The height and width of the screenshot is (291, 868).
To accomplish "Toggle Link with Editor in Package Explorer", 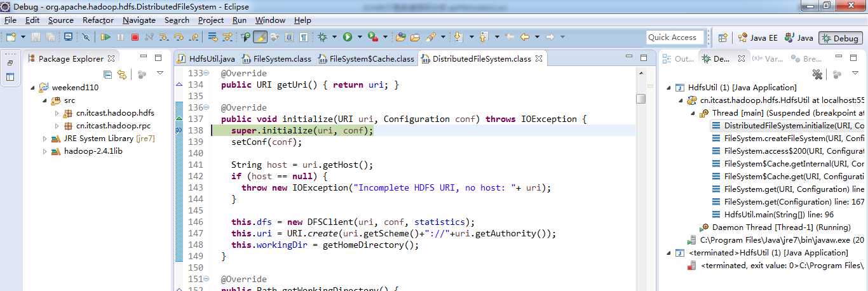I will 121,74.
